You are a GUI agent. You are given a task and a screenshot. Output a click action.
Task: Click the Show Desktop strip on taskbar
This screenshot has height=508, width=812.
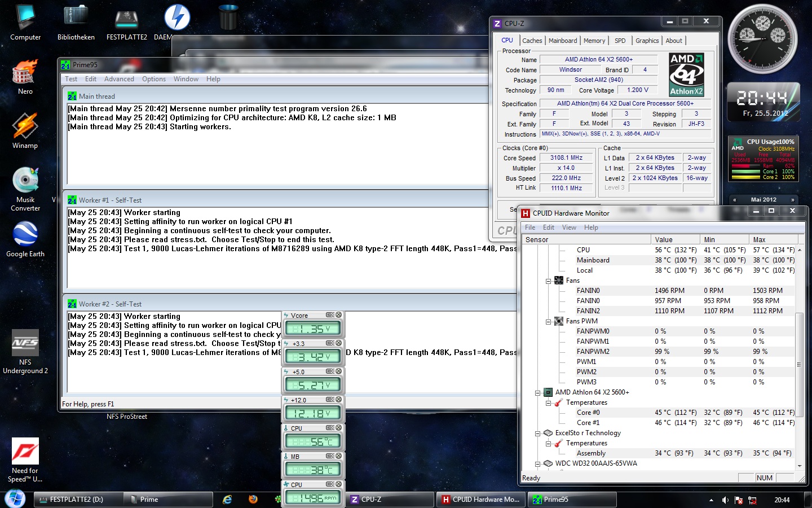tap(809, 500)
